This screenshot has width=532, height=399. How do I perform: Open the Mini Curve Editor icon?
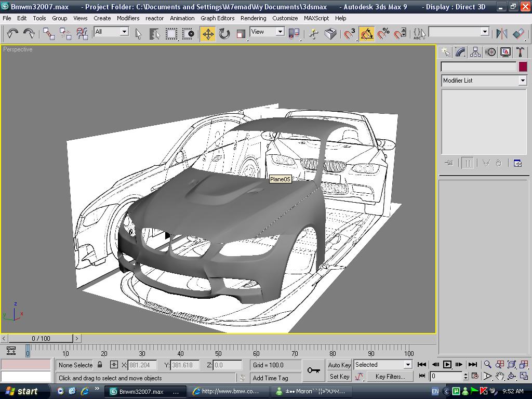click(11, 351)
